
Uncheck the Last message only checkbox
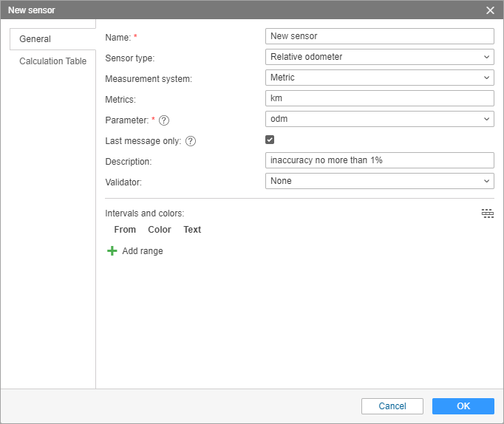click(x=270, y=140)
